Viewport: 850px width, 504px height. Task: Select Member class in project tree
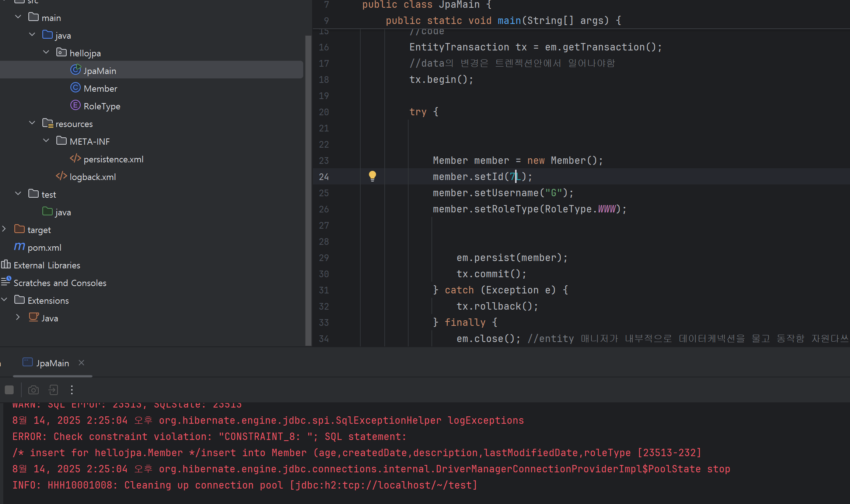pyautogui.click(x=100, y=88)
